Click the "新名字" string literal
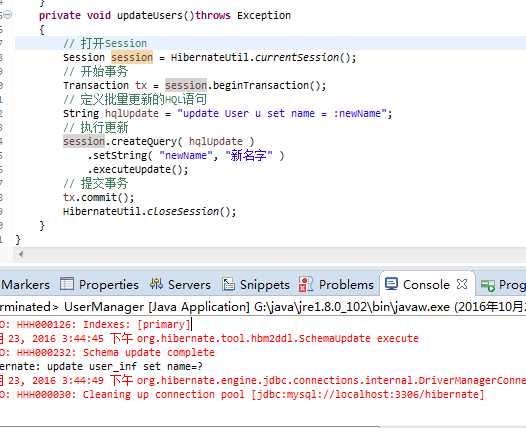The width and height of the screenshot is (526, 428). click(x=249, y=155)
